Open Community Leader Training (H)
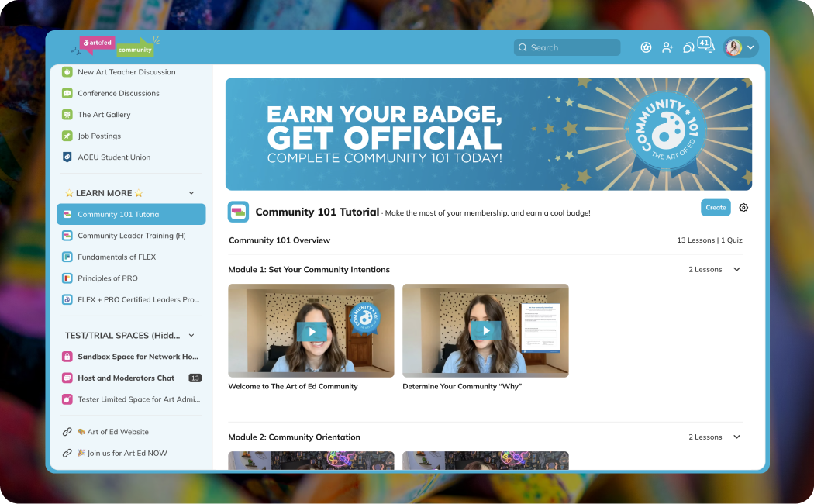Image resolution: width=814 pixels, height=504 pixels. pyautogui.click(x=131, y=236)
